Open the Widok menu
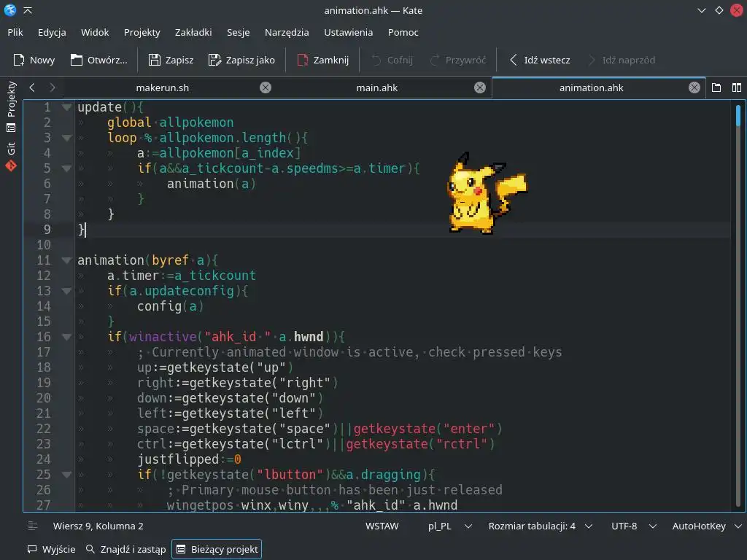The width and height of the screenshot is (747, 560). [95, 32]
